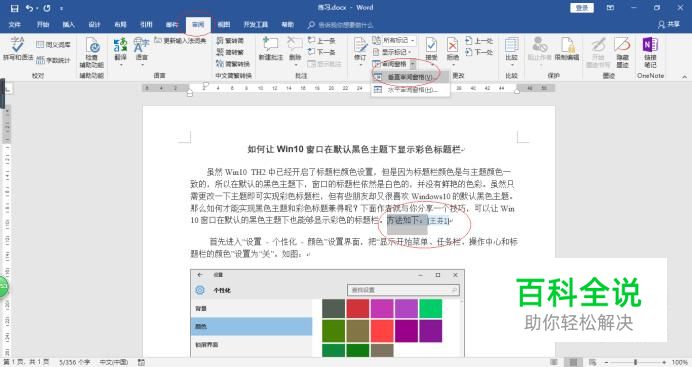Click the zoom in plus button
Image resolution: width=692 pixels, height=367 pixels.
tap(664, 362)
